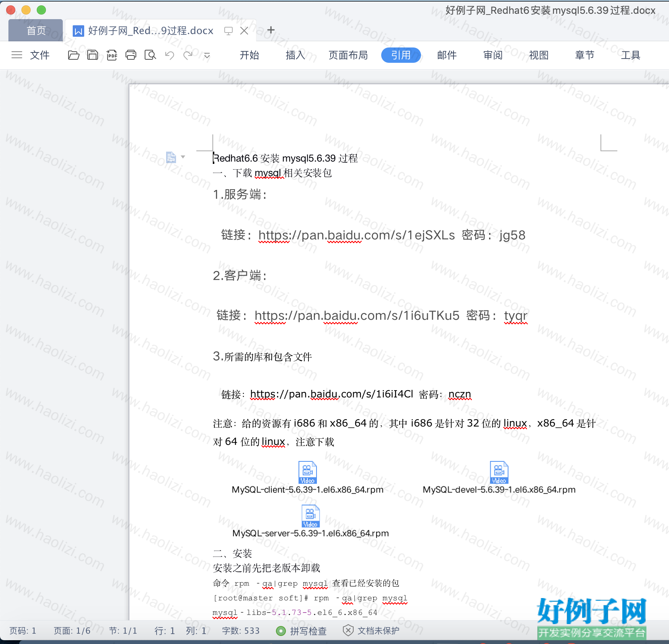Image resolution: width=669 pixels, height=644 pixels.
Task: Click the 行: 1 status entry
Action: click(165, 631)
